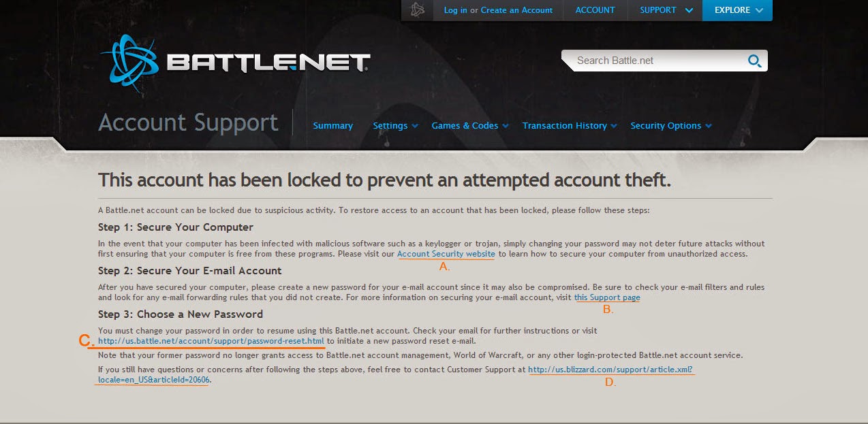Click the Log in link

455,10
